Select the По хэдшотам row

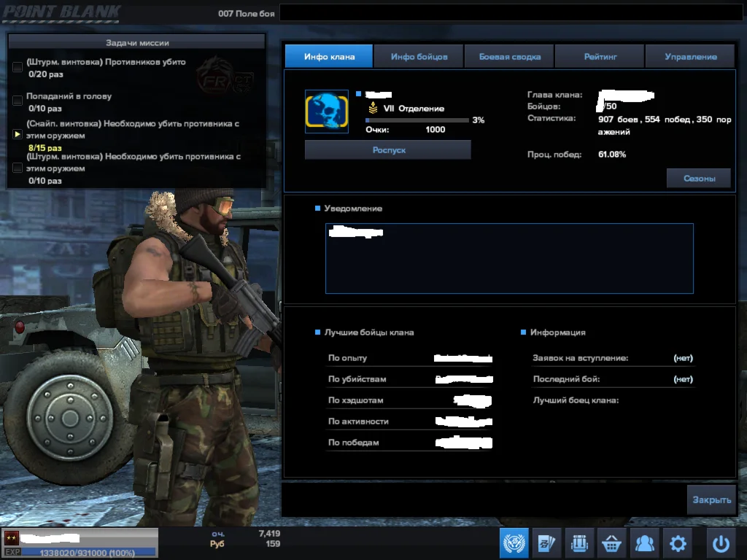click(x=410, y=400)
